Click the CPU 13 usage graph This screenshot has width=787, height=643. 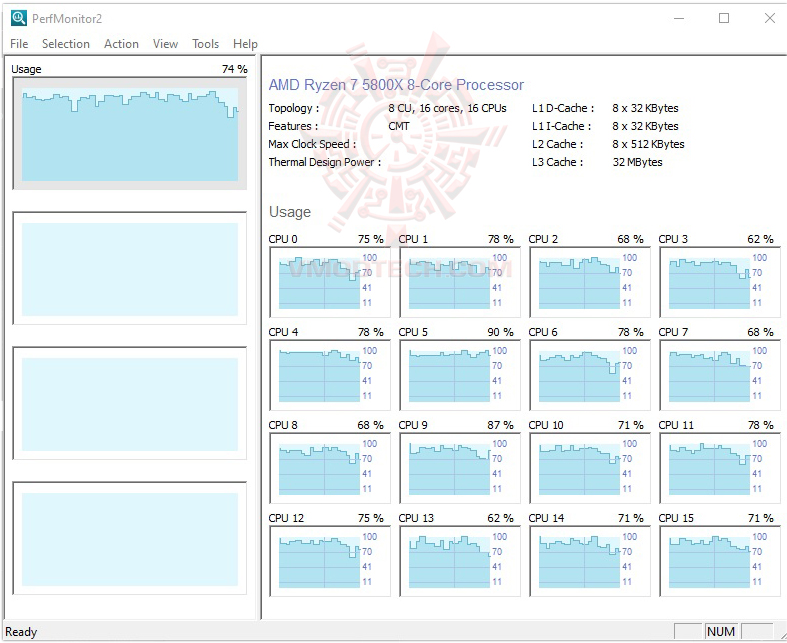tap(460, 561)
